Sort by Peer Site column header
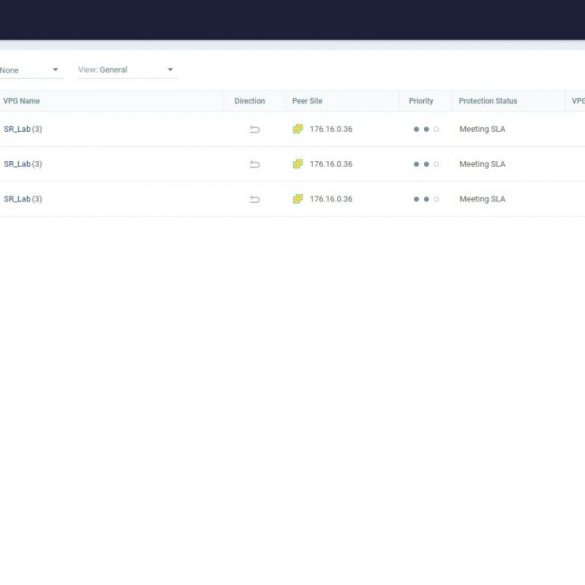This screenshot has width=585, height=585. click(x=307, y=101)
